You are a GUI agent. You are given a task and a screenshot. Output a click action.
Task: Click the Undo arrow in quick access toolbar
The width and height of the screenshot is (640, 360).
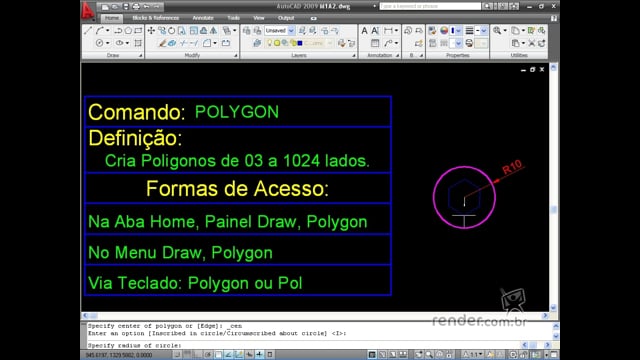[x=146, y=7]
